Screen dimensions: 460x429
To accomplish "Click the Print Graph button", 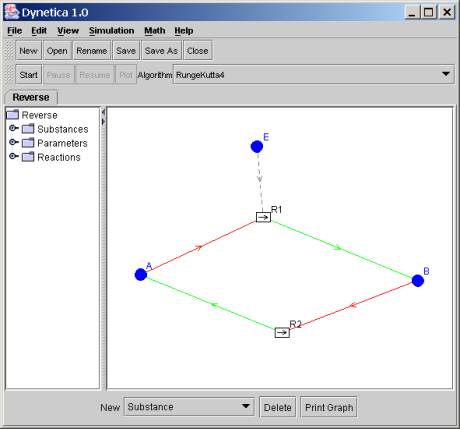I will 329,407.
